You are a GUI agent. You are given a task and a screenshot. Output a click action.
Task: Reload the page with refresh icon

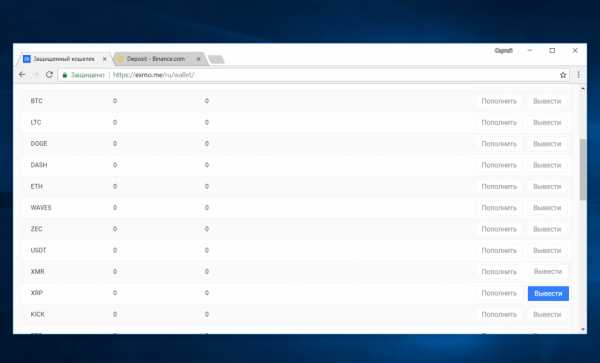tap(49, 75)
